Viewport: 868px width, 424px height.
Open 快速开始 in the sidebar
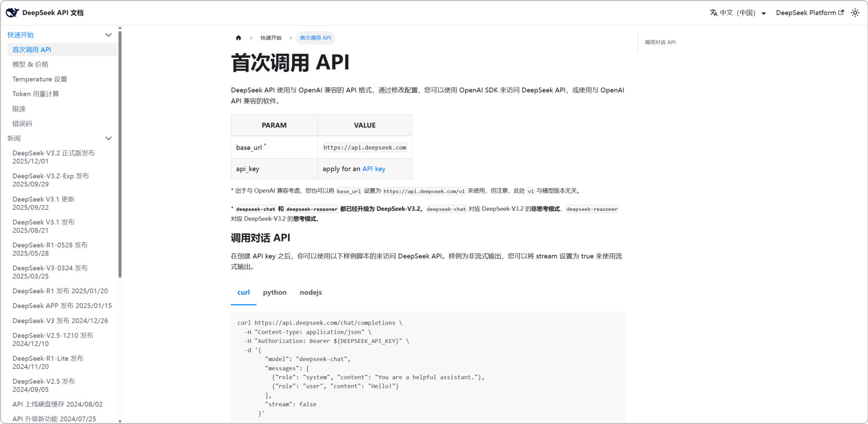point(20,35)
